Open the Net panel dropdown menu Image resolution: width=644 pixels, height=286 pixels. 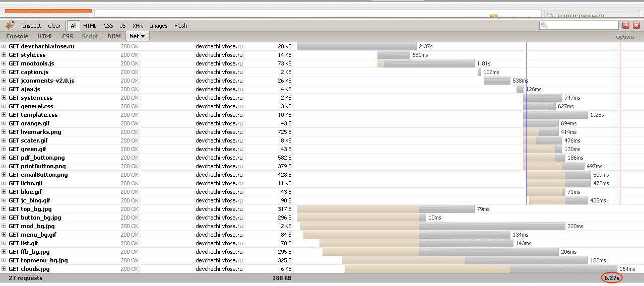tap(137, 36)
